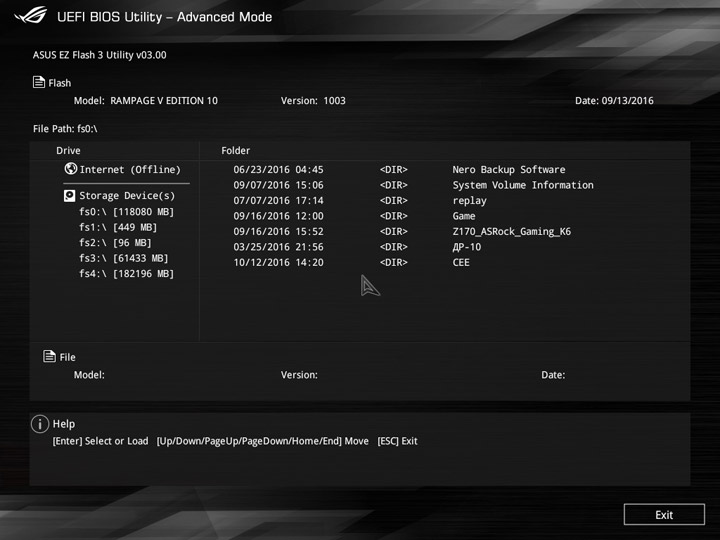
Task: Open the Nero Backup Software folder
Action: (x=509, y=169)
